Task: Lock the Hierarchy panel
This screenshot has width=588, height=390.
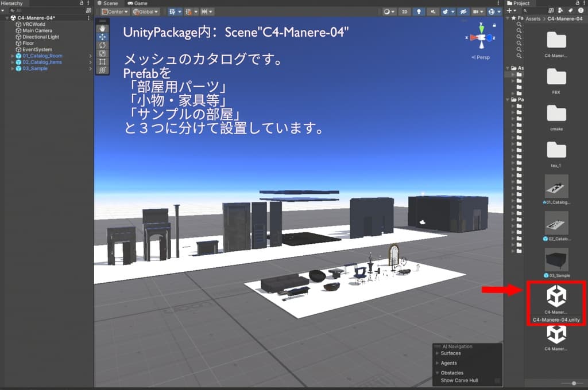Action: 82,3
